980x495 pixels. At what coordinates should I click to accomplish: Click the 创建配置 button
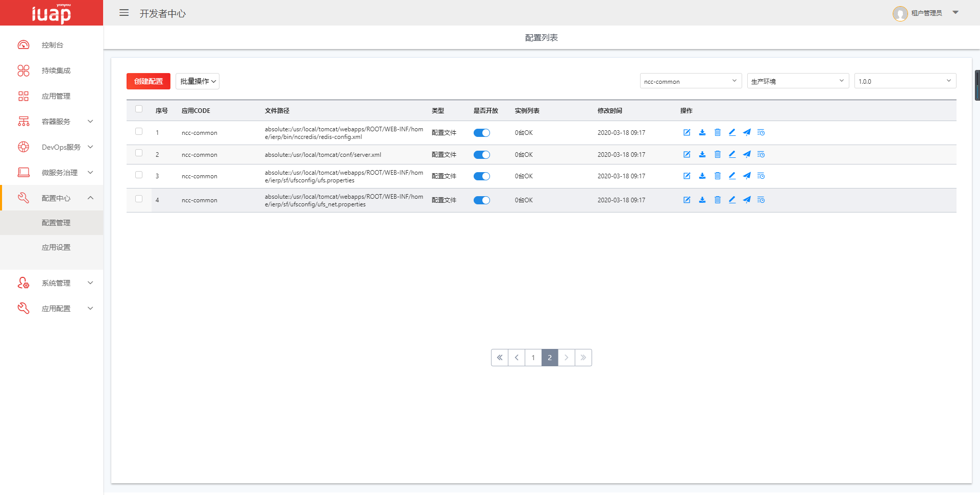(149, 81)
